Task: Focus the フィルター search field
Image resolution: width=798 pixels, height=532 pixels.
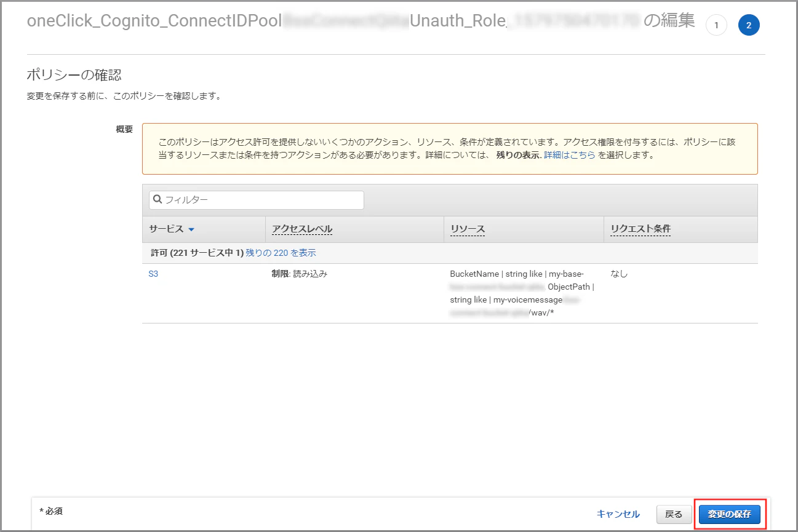Action: 257,200
